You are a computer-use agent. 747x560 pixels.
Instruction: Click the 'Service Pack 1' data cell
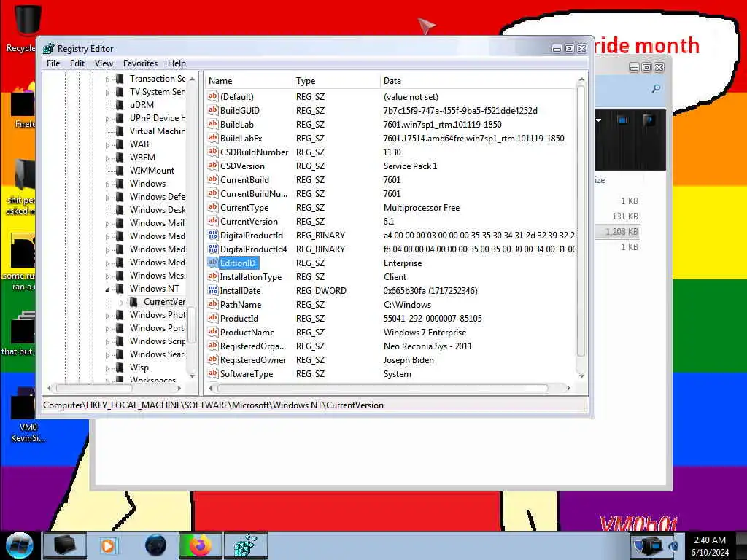(410, 166)
